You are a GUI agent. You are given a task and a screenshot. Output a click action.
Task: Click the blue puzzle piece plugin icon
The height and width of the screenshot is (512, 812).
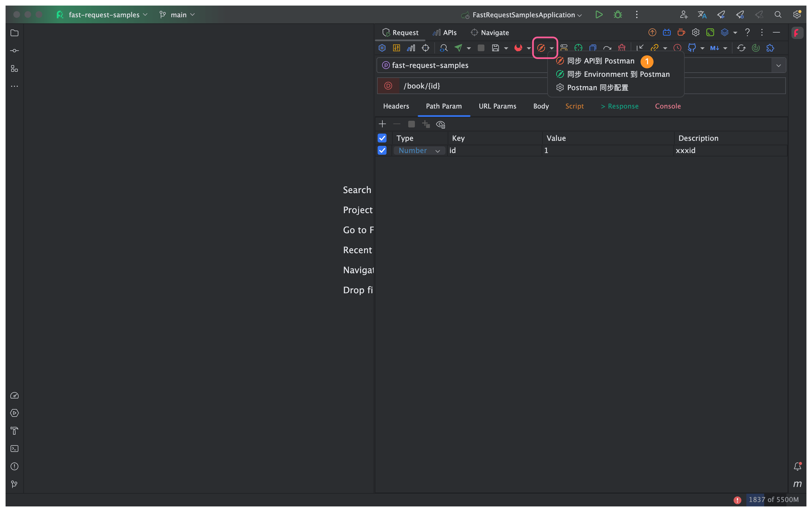(x=770, y=48)
